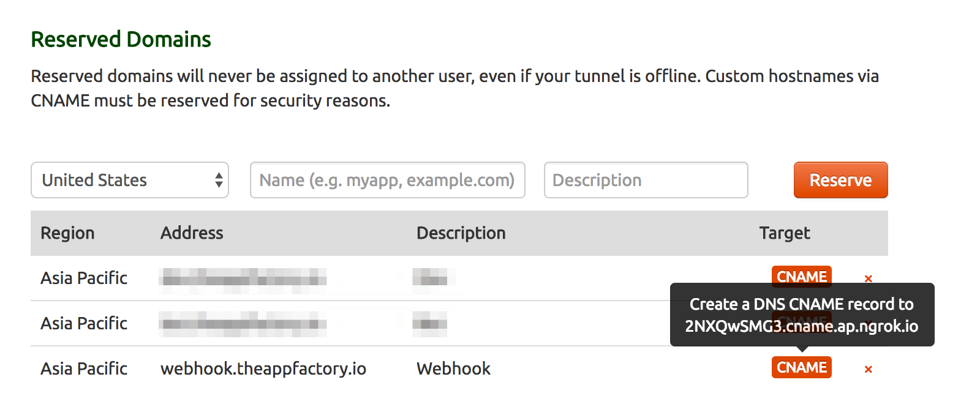Click the Description column header
The width and height of the screenshot is (980, 415).
[x=461, y=233]
